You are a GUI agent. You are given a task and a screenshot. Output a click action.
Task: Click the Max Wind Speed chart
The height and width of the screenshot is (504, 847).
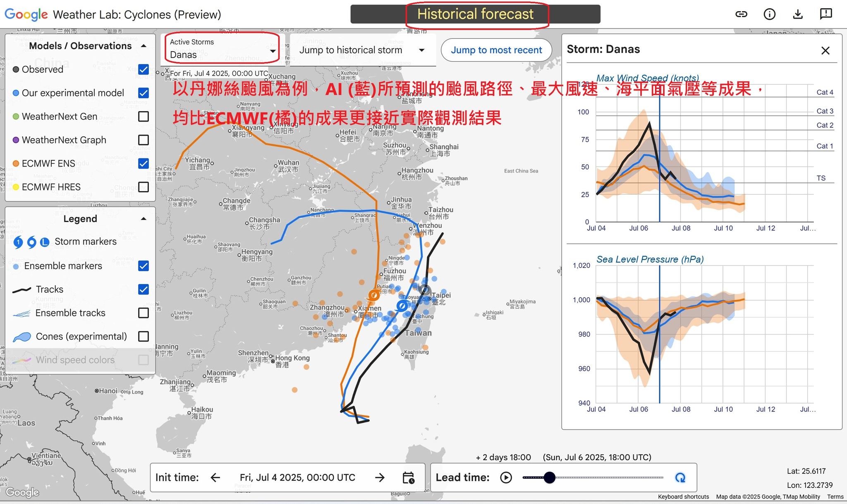(705, 153)
